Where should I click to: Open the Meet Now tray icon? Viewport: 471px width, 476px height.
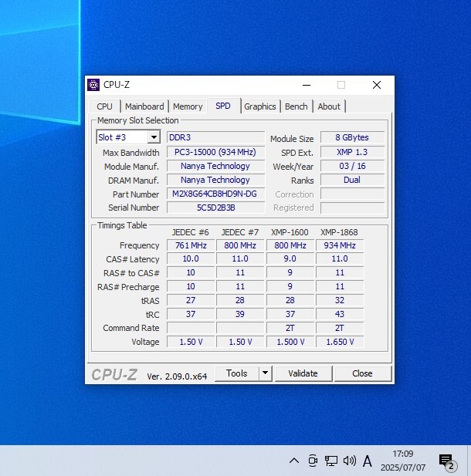(x=313, y=461)
